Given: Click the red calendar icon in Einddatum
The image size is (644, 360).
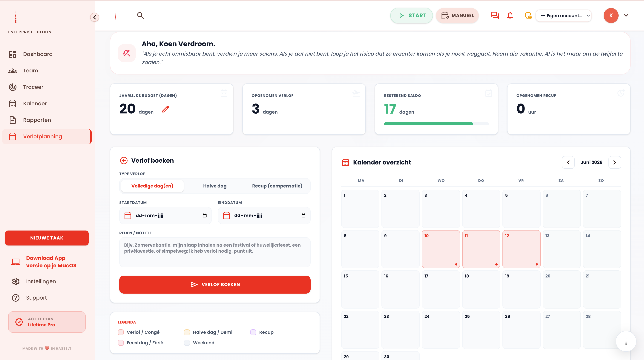Looking at the screenshot, I should 226,215.
